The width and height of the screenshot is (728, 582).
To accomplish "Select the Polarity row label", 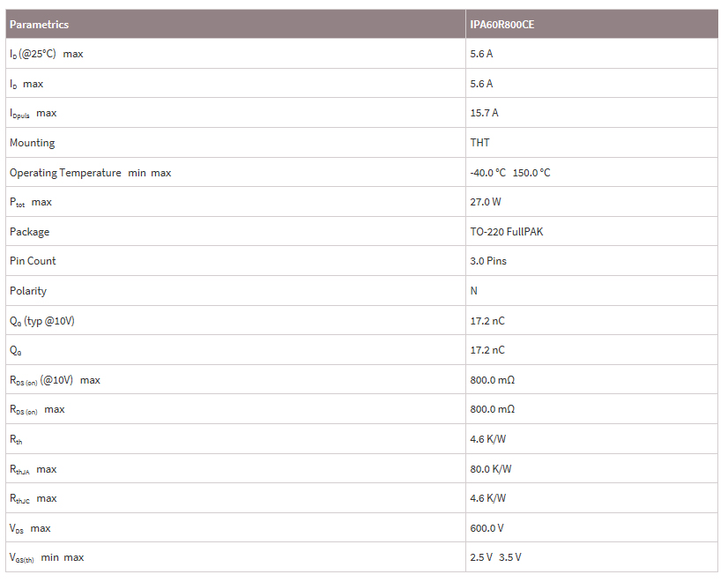I will point(28,291).
